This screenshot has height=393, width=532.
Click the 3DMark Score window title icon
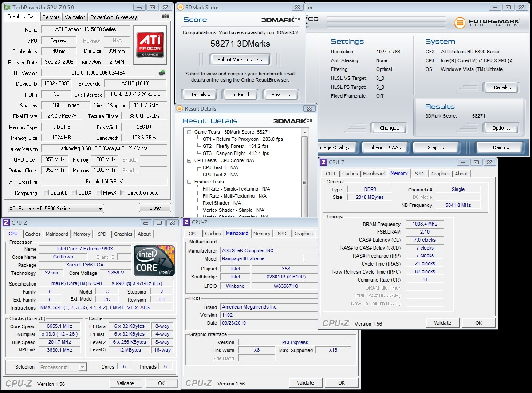[181, 7]
